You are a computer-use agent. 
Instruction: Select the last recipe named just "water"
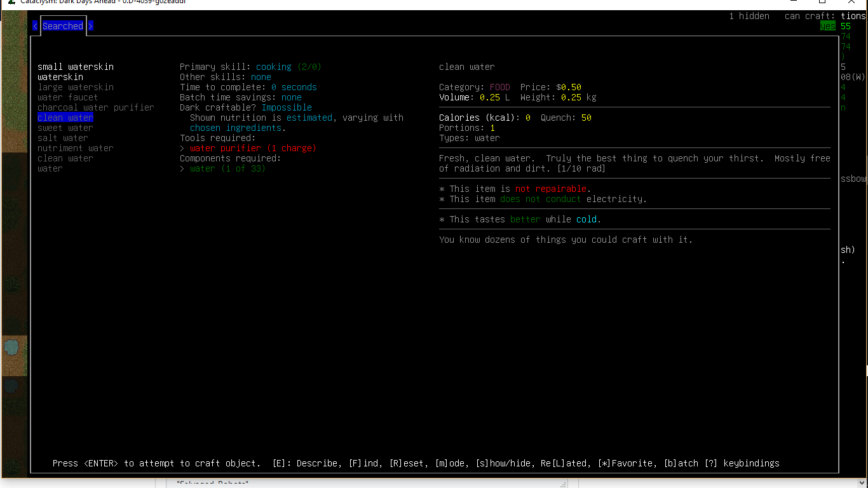[x=50, y=168]
